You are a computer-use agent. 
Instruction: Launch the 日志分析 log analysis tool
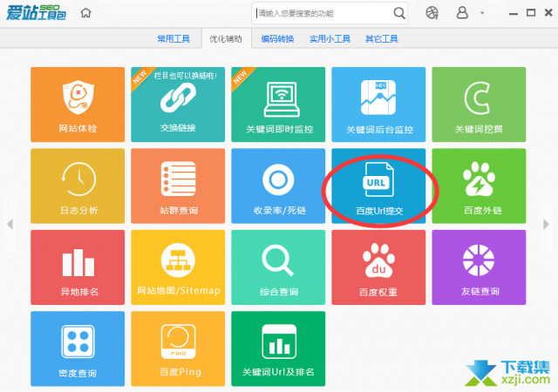point(78,186)
